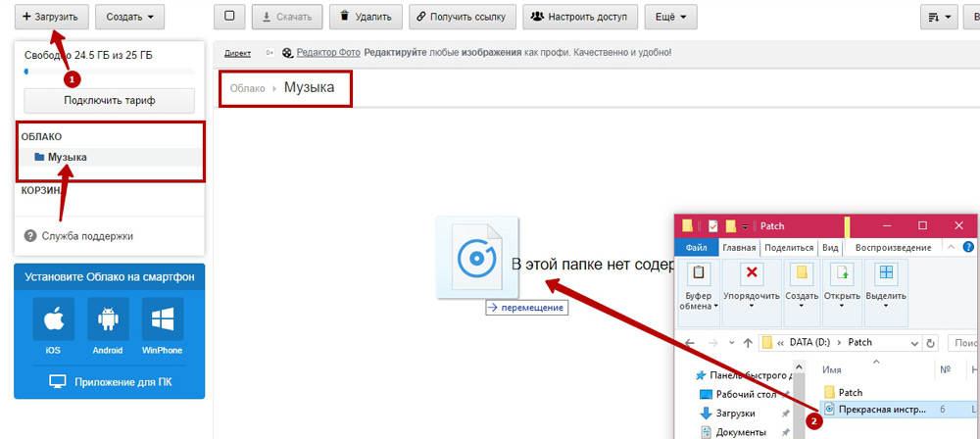Click the red X Упорядочить icon

pos(751,272)
